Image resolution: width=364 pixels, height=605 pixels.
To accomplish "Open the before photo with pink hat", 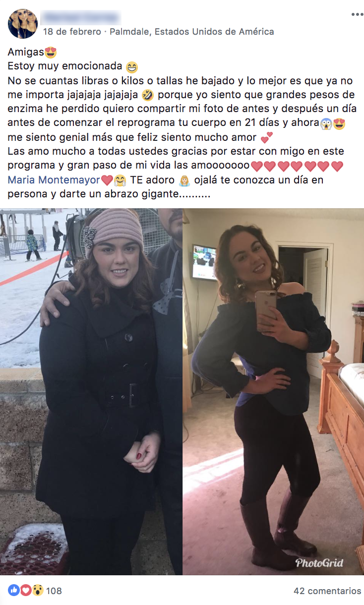I will coord(91,392).
